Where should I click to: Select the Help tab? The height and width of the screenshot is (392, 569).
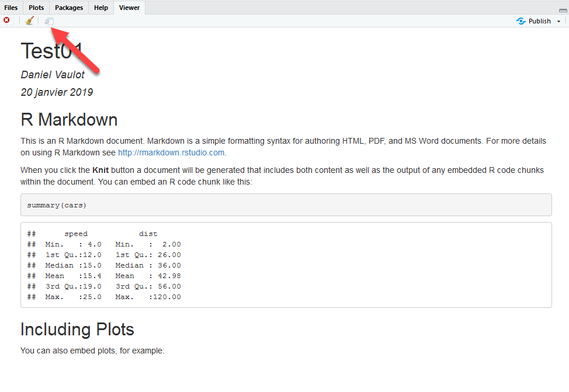click(101, 8)
